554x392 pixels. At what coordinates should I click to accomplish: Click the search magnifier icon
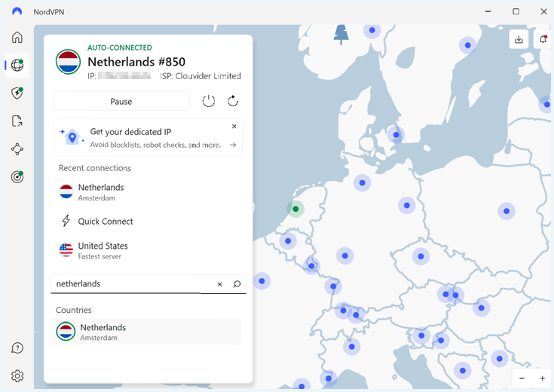pos(237,284)
